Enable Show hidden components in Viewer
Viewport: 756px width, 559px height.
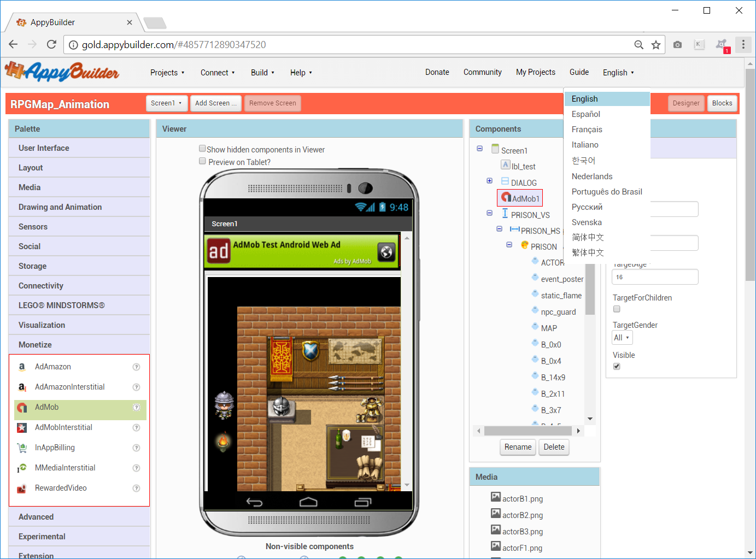[202, 148]
